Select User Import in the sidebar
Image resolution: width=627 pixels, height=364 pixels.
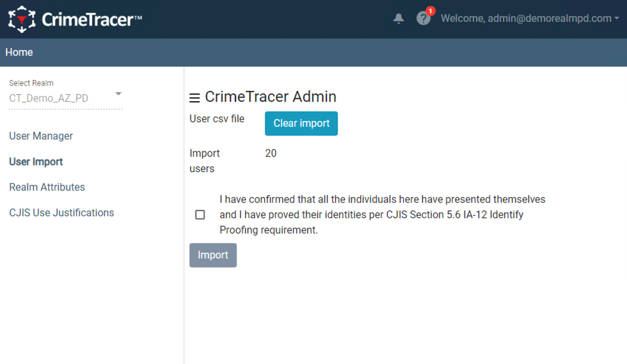coord(36,162)
